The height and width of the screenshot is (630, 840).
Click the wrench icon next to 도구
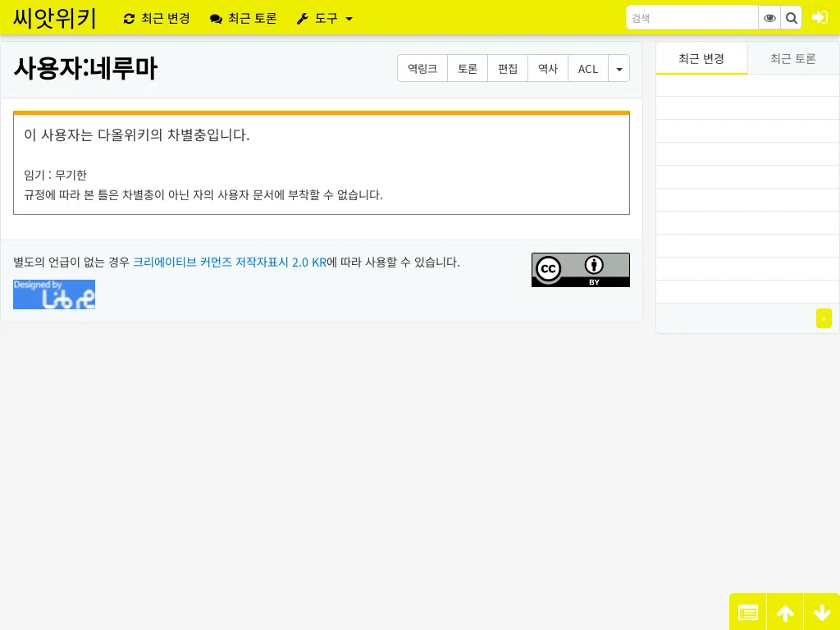[302, 18]
